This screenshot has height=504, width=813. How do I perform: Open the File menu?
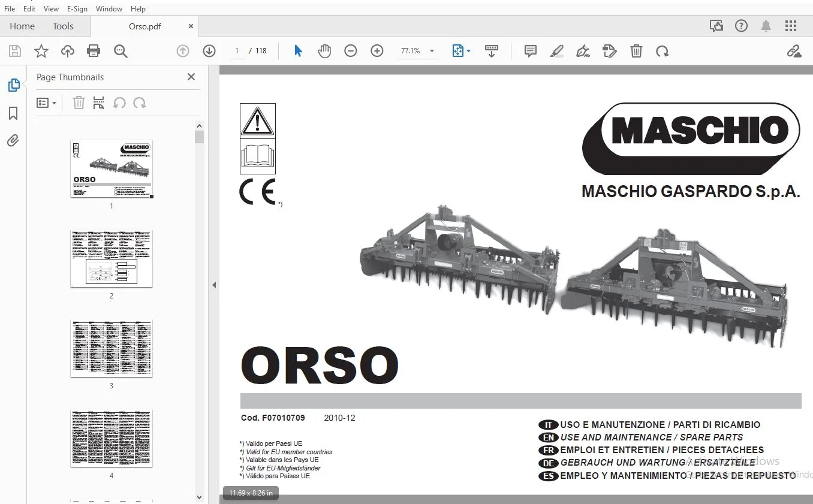(10, 9)
